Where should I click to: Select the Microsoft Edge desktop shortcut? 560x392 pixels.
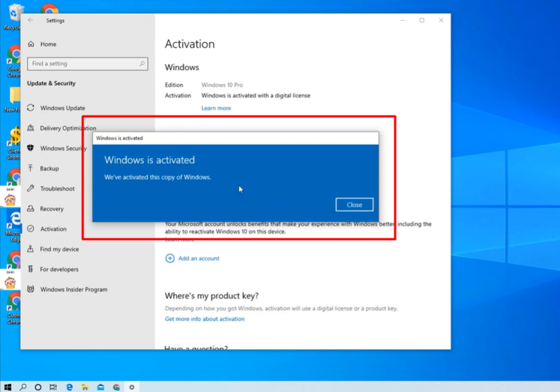tap(14, 225)
